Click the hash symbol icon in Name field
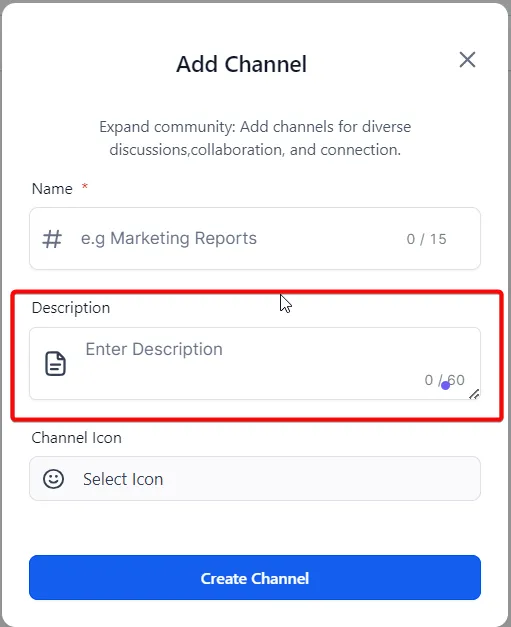The width and height of the screenshot is (511, 627). [x=52, y=239]
